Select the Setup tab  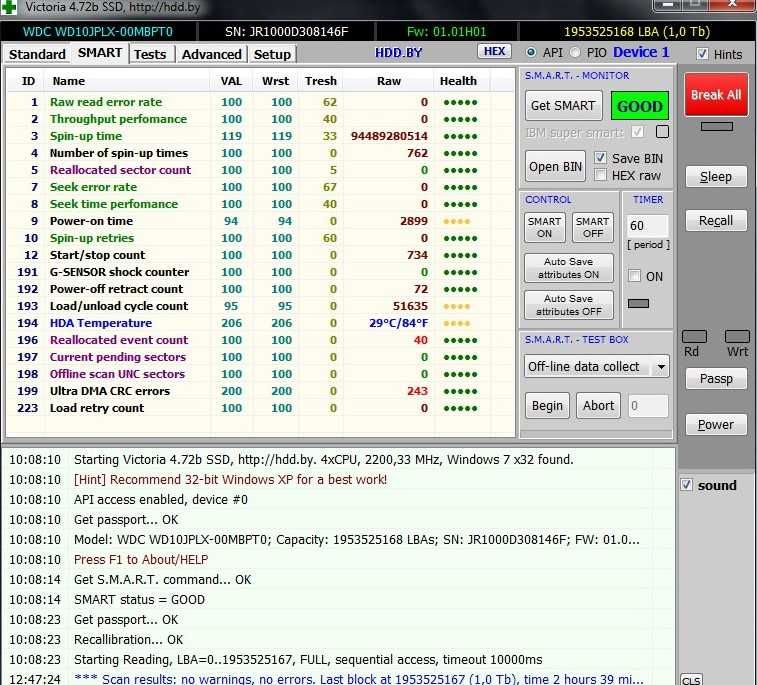[x=272, y=54]
